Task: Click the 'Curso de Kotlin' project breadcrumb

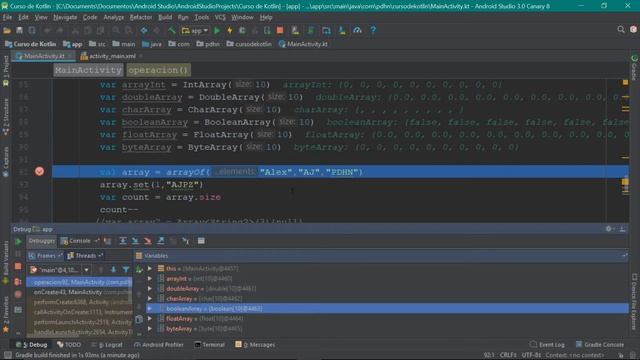Action: pyautogui.click(x=30, y=44)
